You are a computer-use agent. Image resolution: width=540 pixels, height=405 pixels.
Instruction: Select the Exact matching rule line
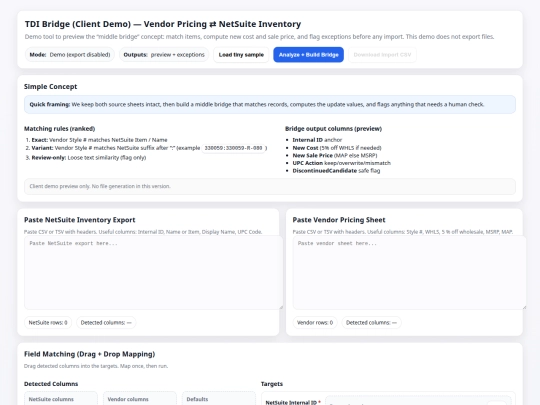pyautogui.click(x=99, y=140)
